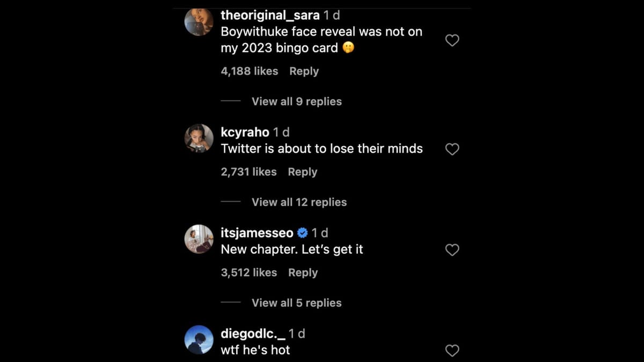Reply to theoriginal_sara's comment
This screenshot has height=362, width=644.
[304, 71]
